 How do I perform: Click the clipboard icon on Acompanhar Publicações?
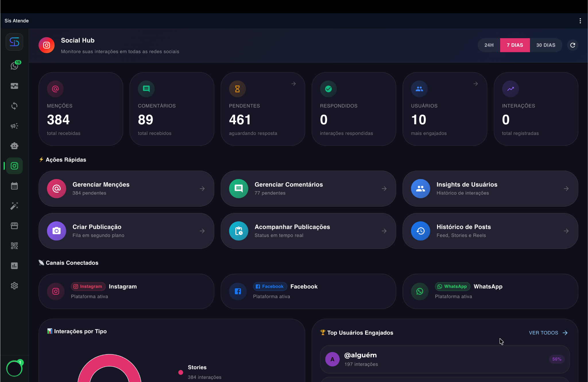point(239,231)
